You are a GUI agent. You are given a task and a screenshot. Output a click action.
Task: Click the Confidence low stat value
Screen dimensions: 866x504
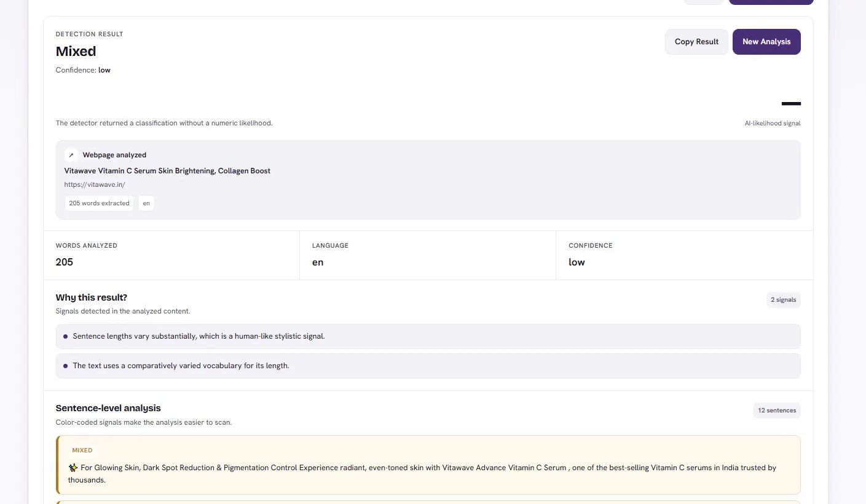tap(577, 262)
